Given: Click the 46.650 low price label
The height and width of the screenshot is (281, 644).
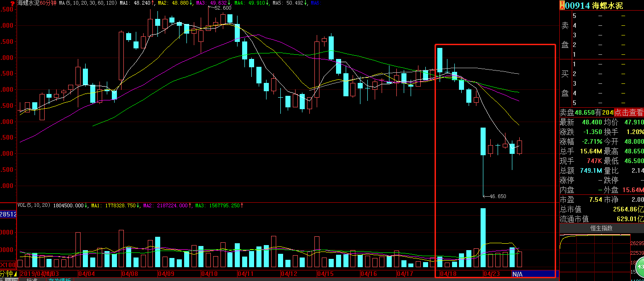Looking at the screenshot, I should [497, 196].
